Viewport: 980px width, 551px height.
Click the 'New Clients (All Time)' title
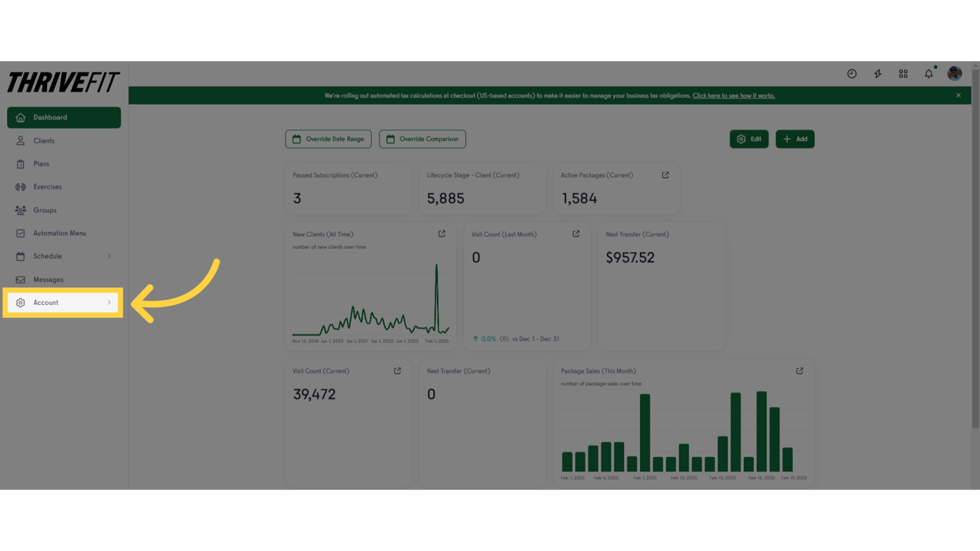[323, 235]
